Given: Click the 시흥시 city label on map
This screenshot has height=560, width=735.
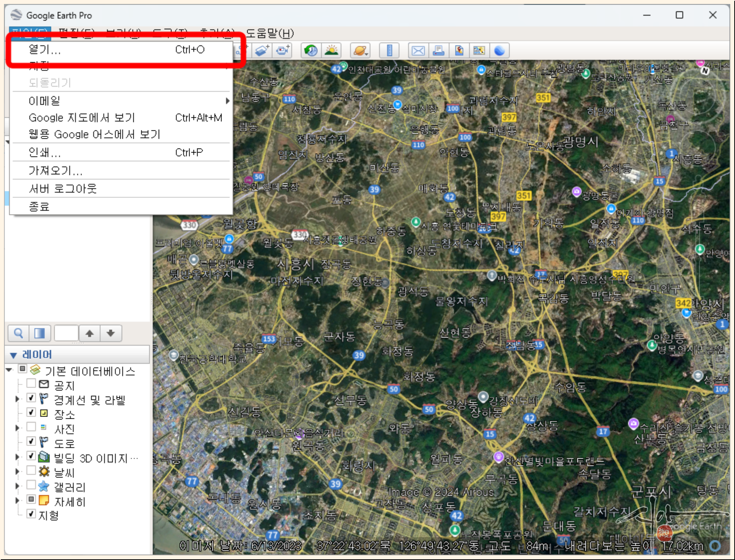Looking at the screenshot, I should point(296,264).
